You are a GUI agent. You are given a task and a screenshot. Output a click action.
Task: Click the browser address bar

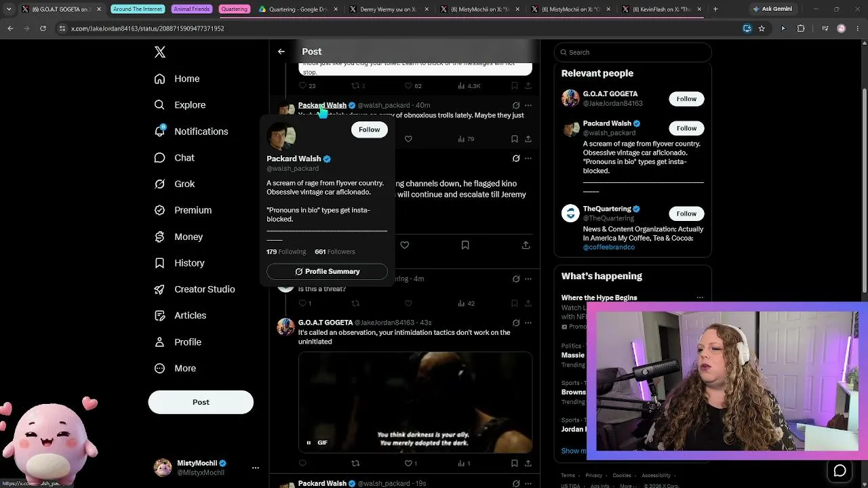tap(400, 28)
